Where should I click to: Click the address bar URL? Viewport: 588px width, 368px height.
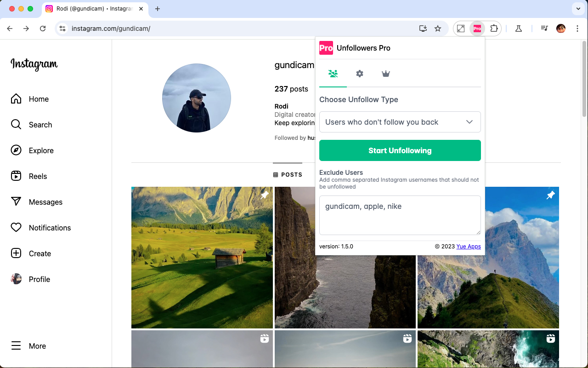pyautogui.click(x=111, y=29)
